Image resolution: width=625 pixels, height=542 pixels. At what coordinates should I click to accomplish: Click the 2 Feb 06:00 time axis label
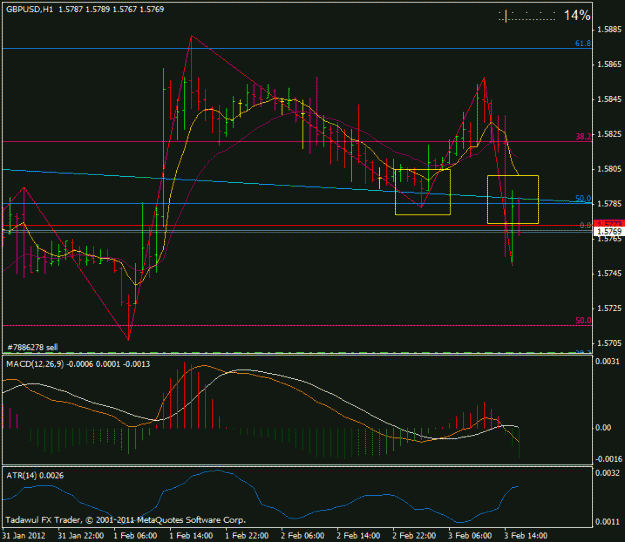(303, 536)
